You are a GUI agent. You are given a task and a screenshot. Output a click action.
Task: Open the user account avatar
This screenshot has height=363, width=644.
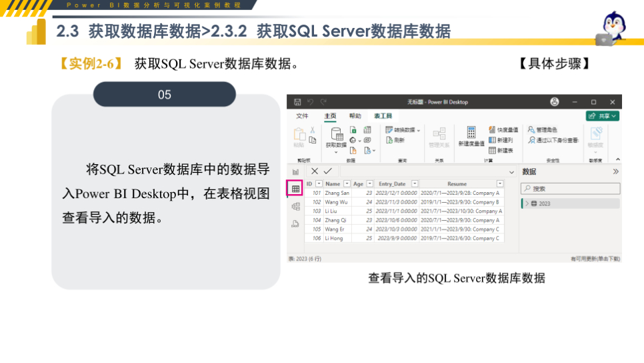[555, 102]
